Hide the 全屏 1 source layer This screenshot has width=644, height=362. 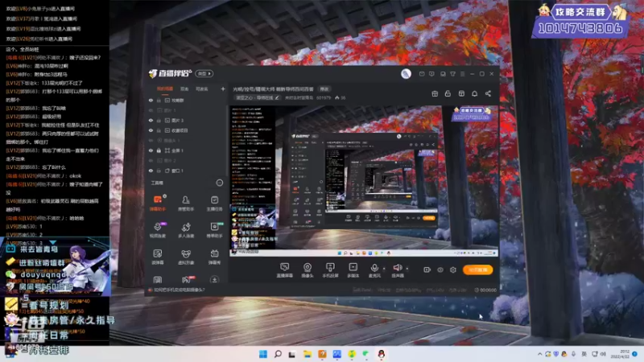pos(151,150)
